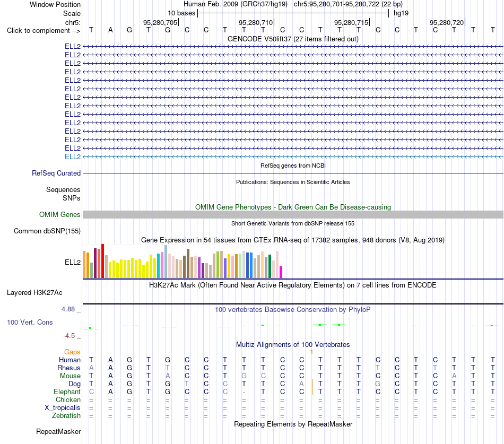The height and width of the screenshot is (444, 504).
Task: Click the -4.5 lower axis value
Action: (x=69, y=336)
